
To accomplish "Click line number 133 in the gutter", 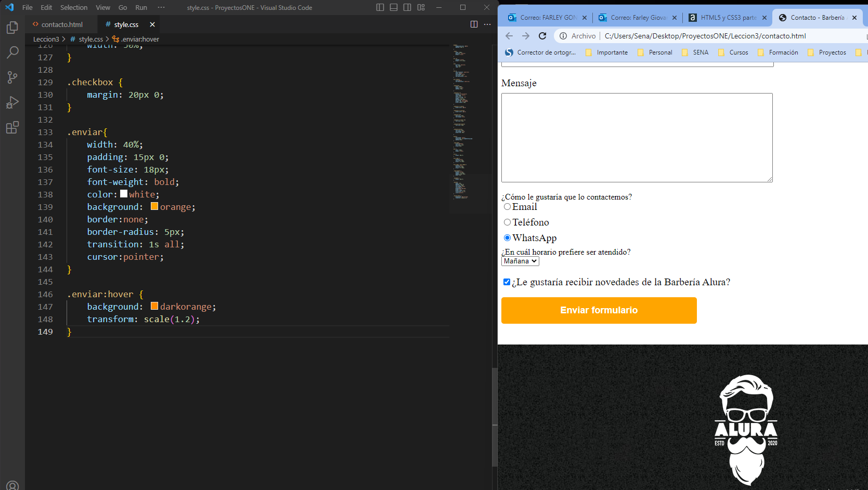I will pos(45,132).
